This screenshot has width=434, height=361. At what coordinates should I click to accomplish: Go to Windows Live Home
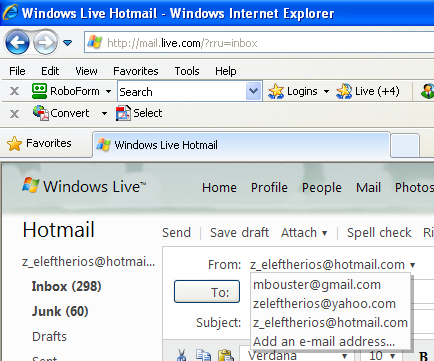219,188
